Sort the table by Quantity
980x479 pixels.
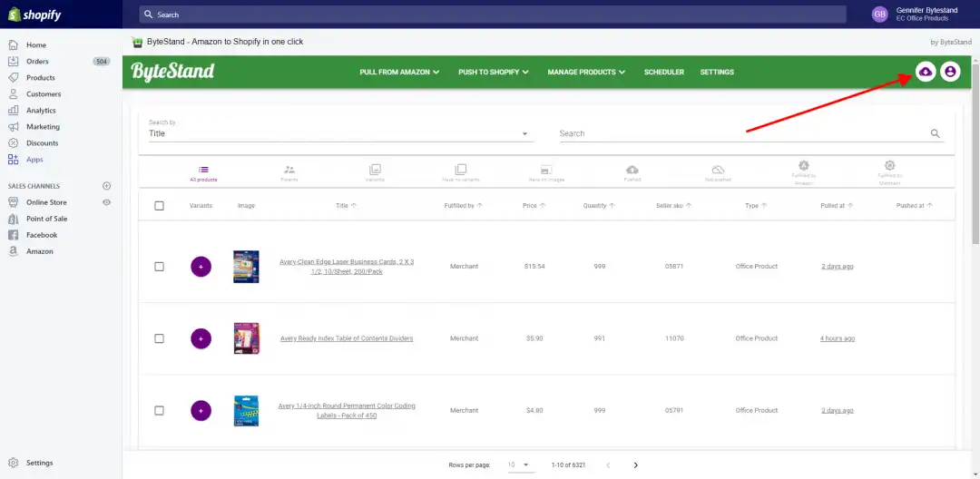click(599, 205)
